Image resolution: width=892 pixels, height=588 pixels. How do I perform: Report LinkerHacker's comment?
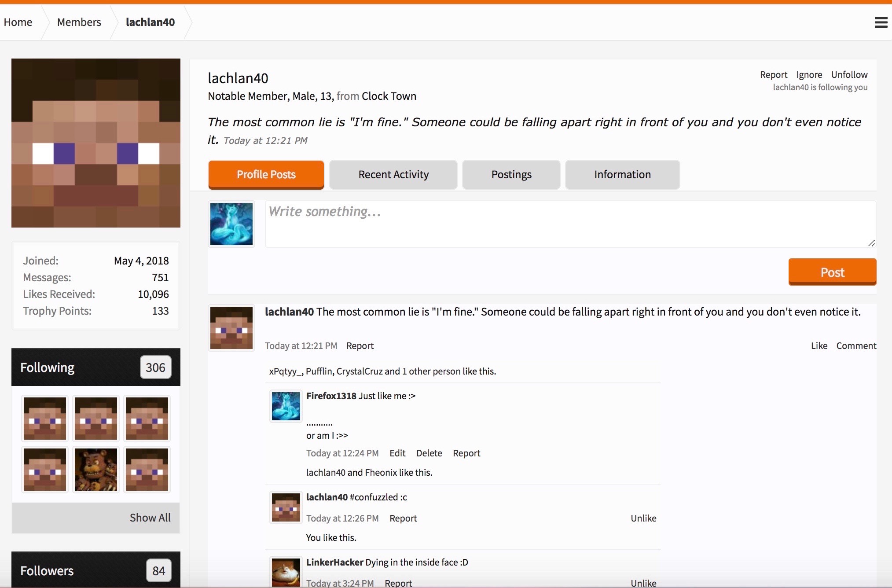pyautogui.click(x=398, y=583)
